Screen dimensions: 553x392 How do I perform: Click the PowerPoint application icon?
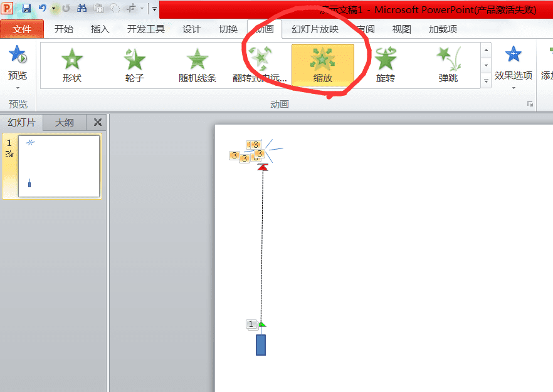click(7, 8)
